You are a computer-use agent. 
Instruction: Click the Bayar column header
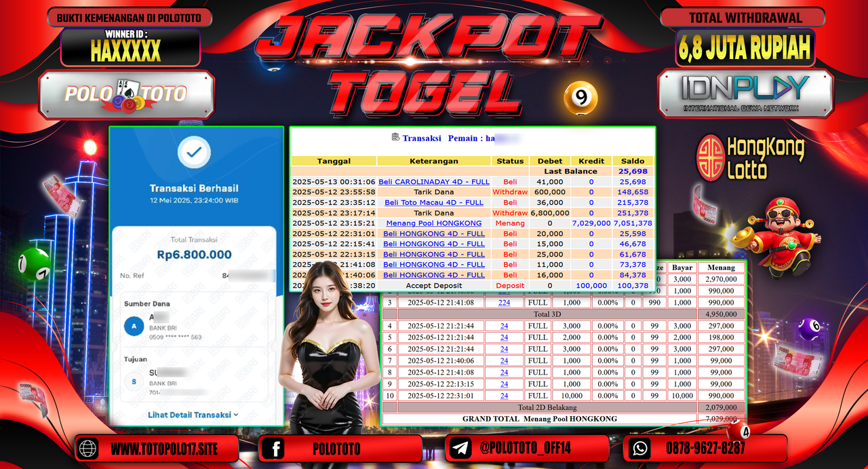click(682, 267)
